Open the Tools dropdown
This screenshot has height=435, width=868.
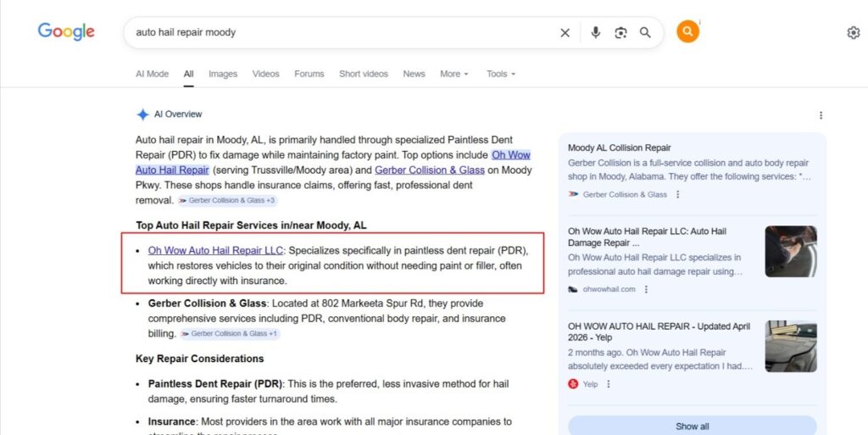coord(500,74)
